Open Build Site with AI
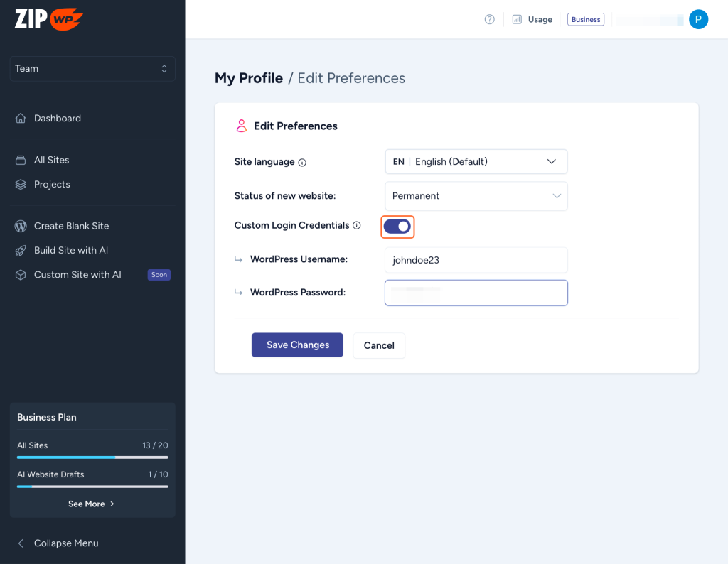This screenshot has width=728, height=564. [70, 250]
